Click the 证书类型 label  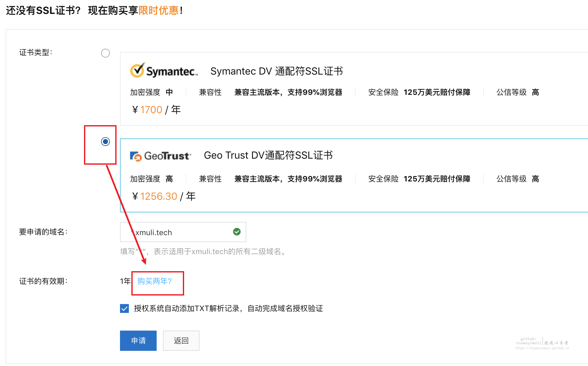[36, 52]
